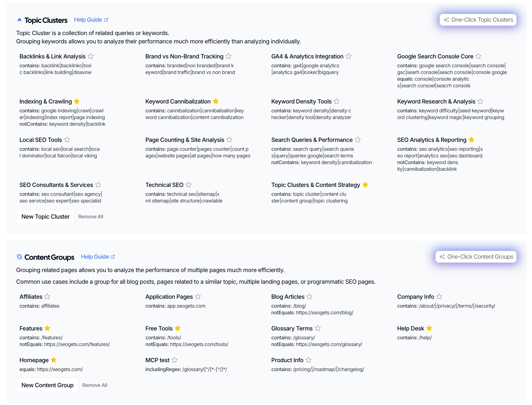Generate One-Click Topic Clusters
Screen dimensions: 532x405
click(x=478, y=20)
